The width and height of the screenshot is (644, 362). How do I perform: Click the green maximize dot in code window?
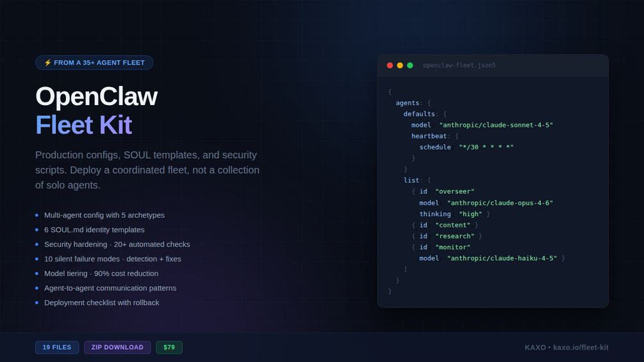[x=410, y=65]
